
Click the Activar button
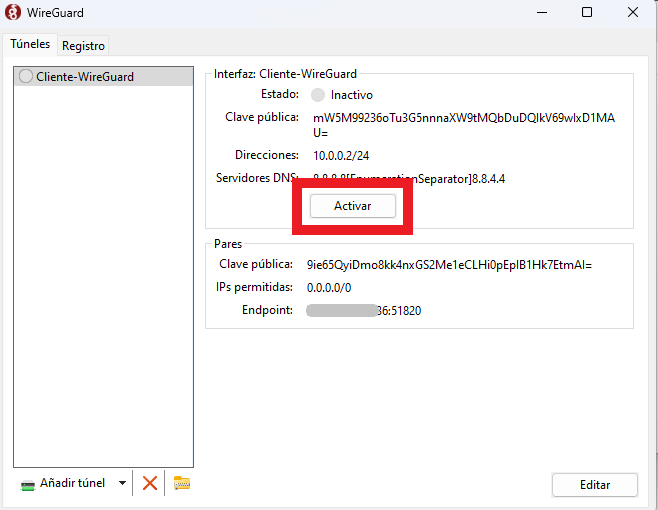point(352,206)
